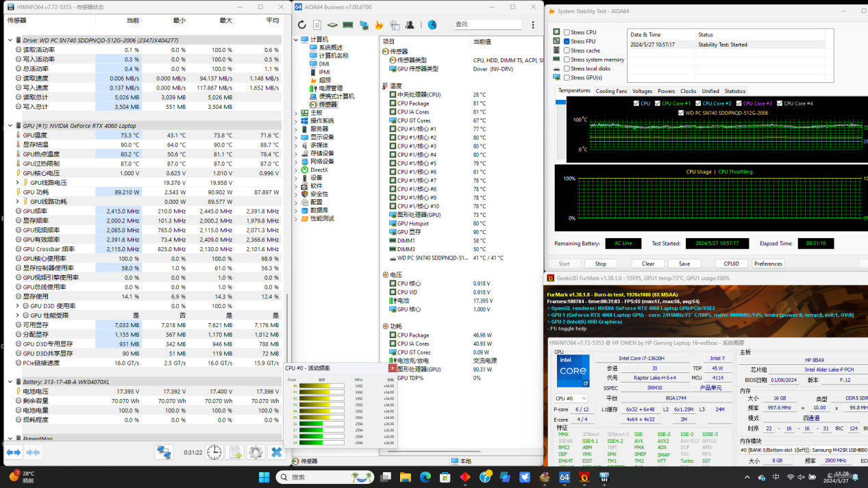
Task: Expand 主板 tree node in AIDA64
Action: coord(297,113)
